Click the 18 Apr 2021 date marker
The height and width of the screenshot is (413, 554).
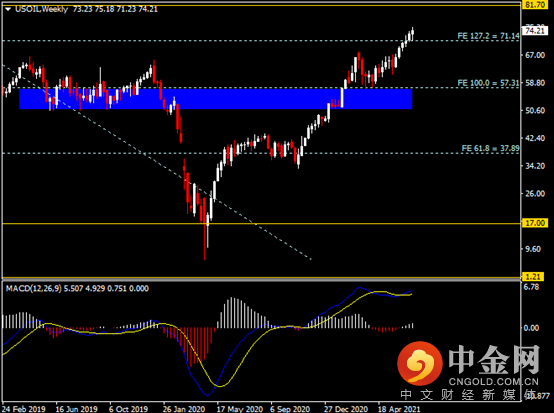click(x=399, y=409)
